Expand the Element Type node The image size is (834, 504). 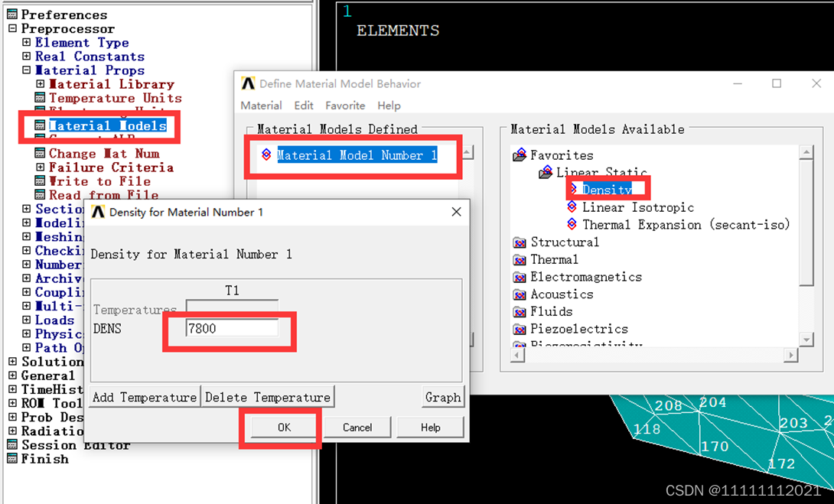pyautogui.click(x=26, y=42)
